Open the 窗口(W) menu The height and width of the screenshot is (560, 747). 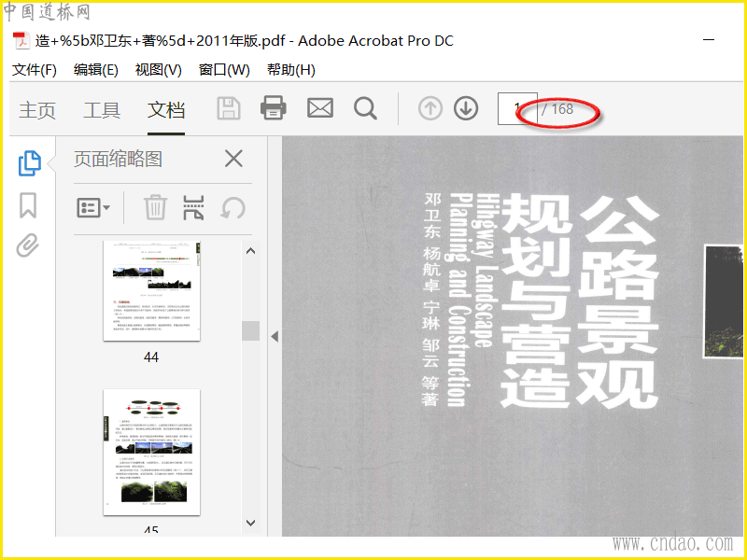[224, 69]
